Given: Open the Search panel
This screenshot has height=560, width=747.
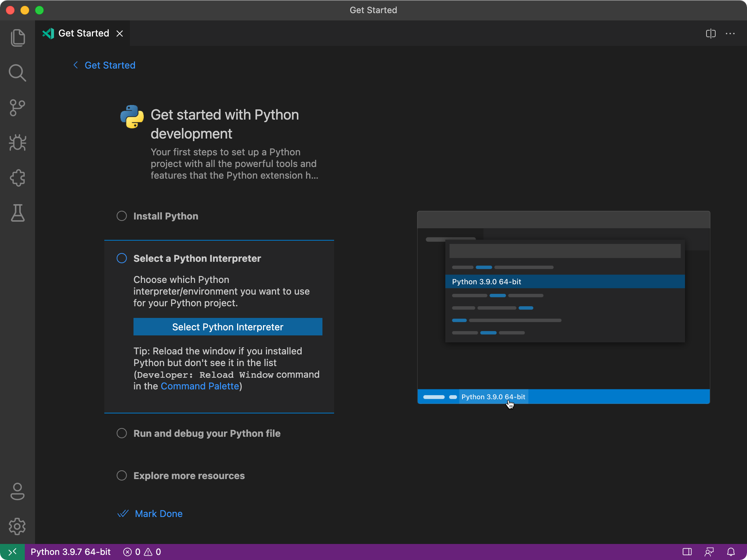Looking at the screenshot, I should pyautogui.click(x=18, y=73).
